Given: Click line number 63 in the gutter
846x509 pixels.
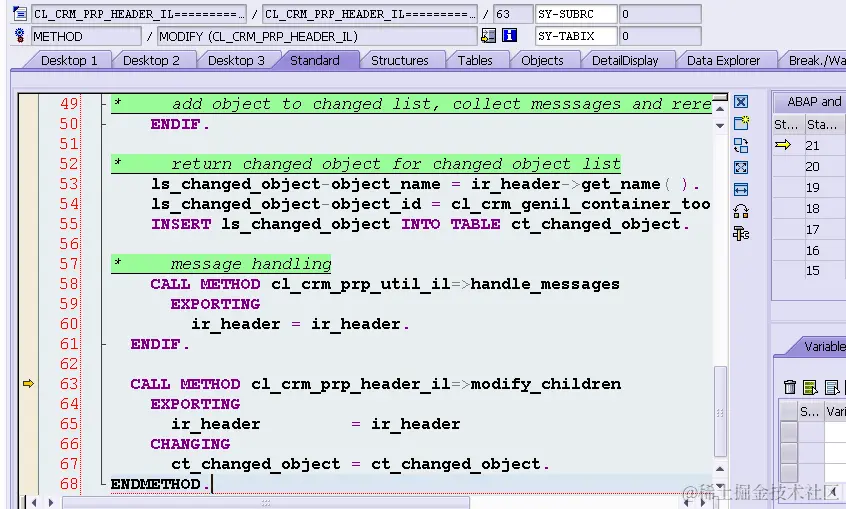Looking at the screenshot, I should click(69, 384).
